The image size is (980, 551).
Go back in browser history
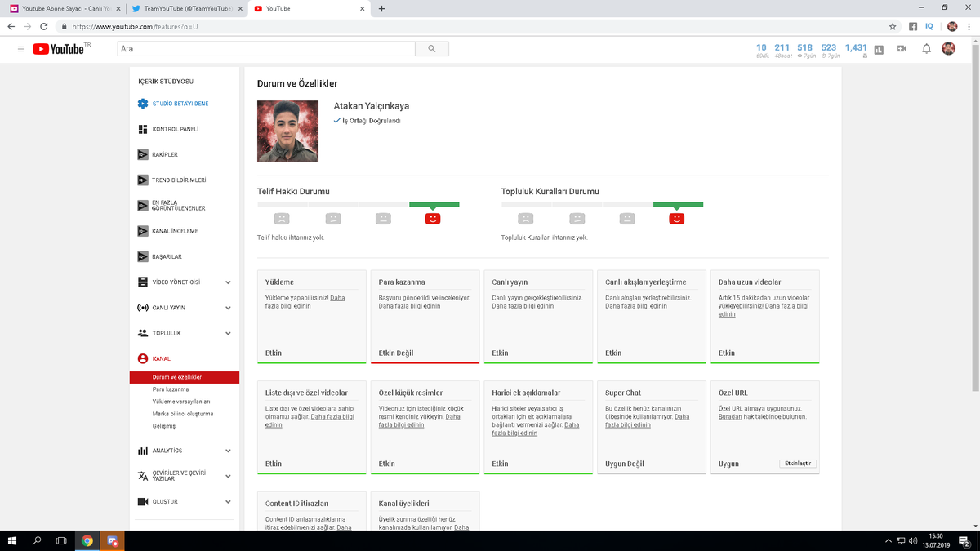pos(11,26)
